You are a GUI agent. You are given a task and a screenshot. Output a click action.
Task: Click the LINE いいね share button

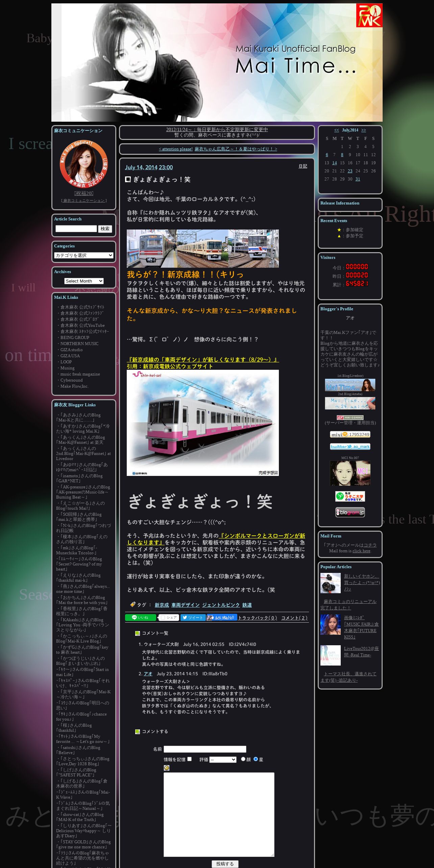tap(141, 618)
